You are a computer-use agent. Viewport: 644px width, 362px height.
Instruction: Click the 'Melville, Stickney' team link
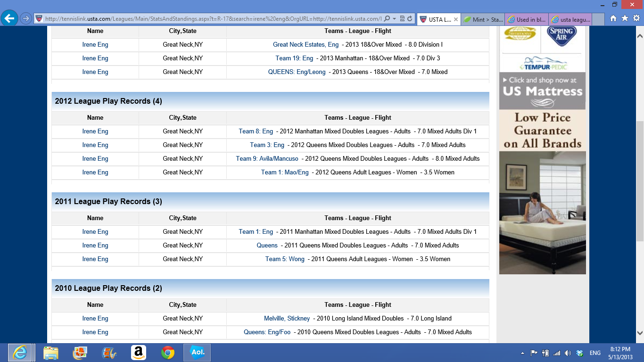tap(287, 319)
